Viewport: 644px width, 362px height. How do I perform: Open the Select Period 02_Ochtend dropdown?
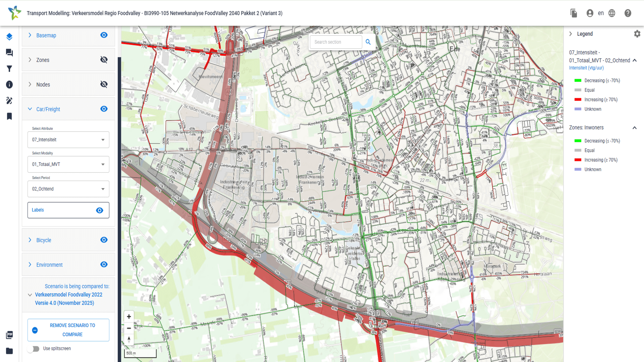tap(68, 189)
